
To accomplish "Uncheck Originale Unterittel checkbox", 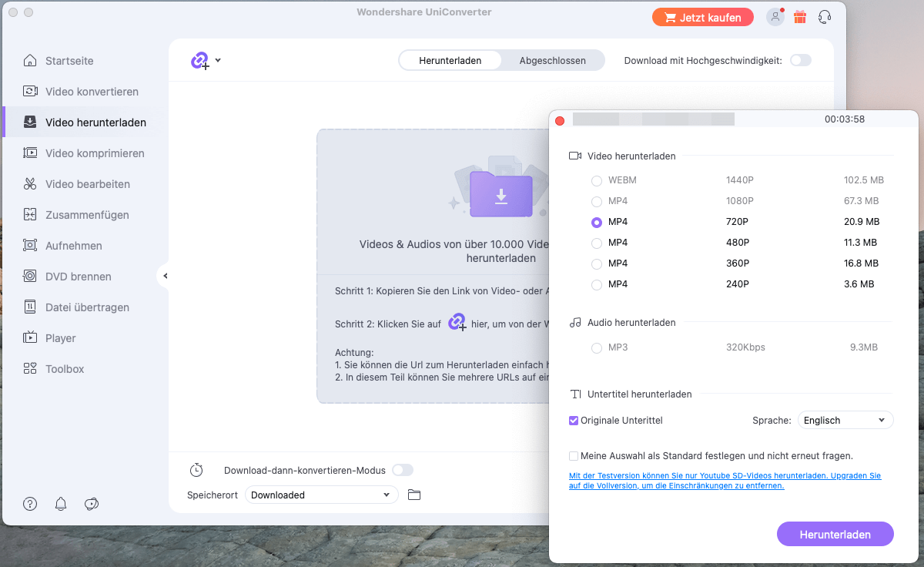I will click(x=574, y=421).
